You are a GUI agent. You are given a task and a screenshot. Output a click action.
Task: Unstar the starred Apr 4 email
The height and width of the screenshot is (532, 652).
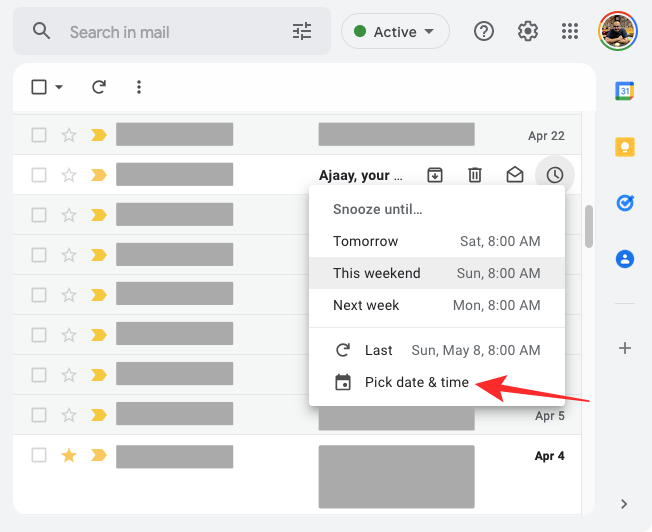(69, 456)
